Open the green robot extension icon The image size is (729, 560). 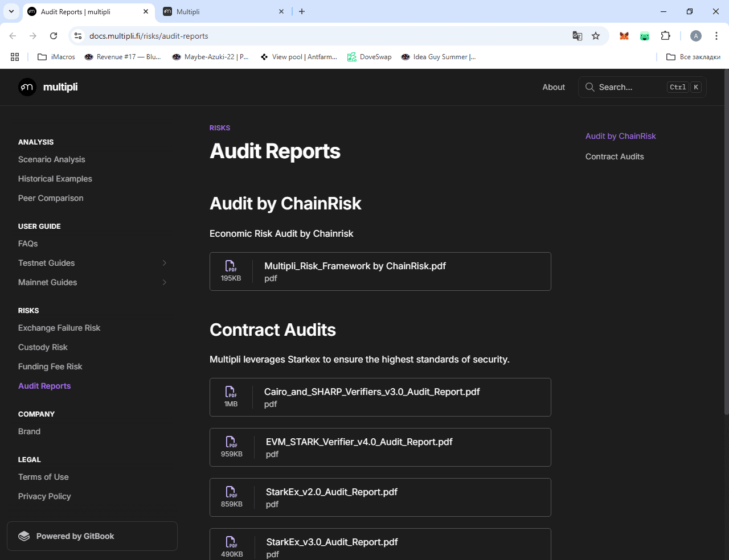(645, 36)
